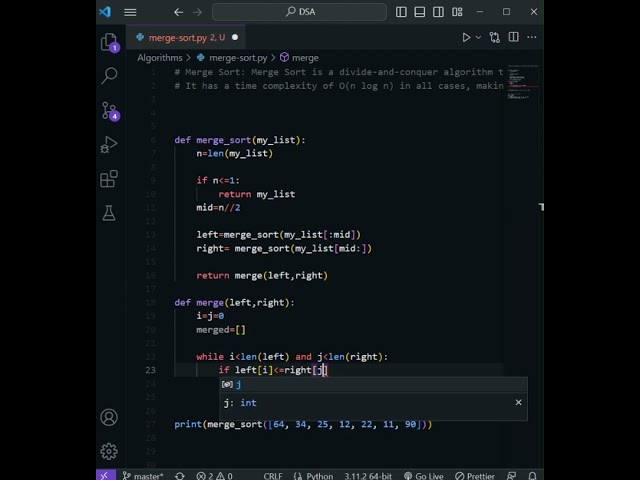Click the DSA command center search box
The width and height of the screenshot is (640, 480).
point(299,12)
